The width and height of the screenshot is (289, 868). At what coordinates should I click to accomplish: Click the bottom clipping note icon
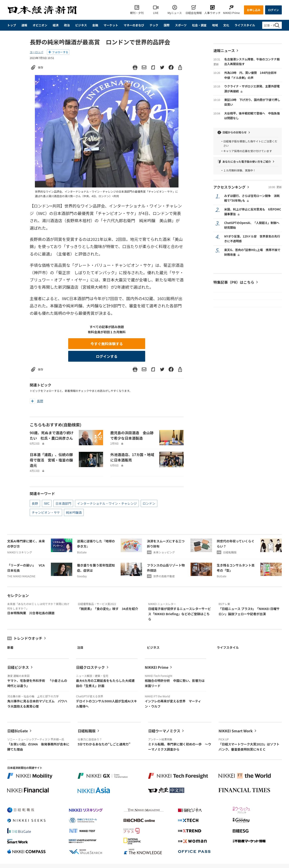coord(153,369)
